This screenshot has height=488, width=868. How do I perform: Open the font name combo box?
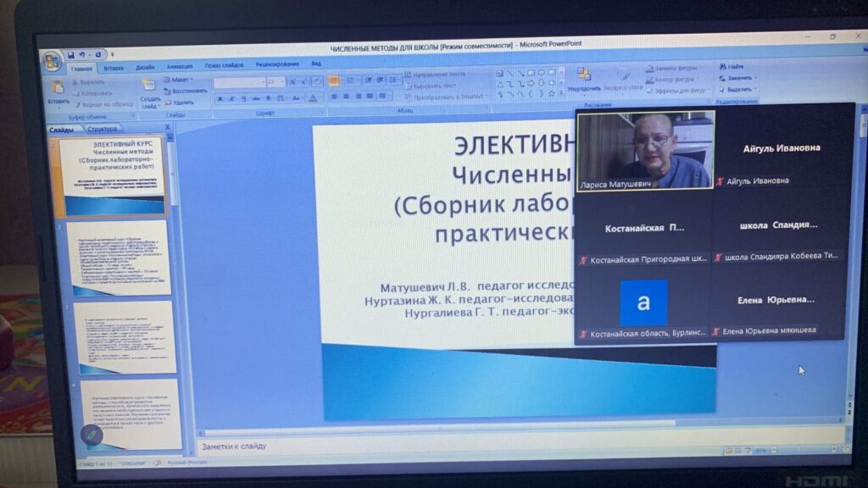tap(239, 82)
